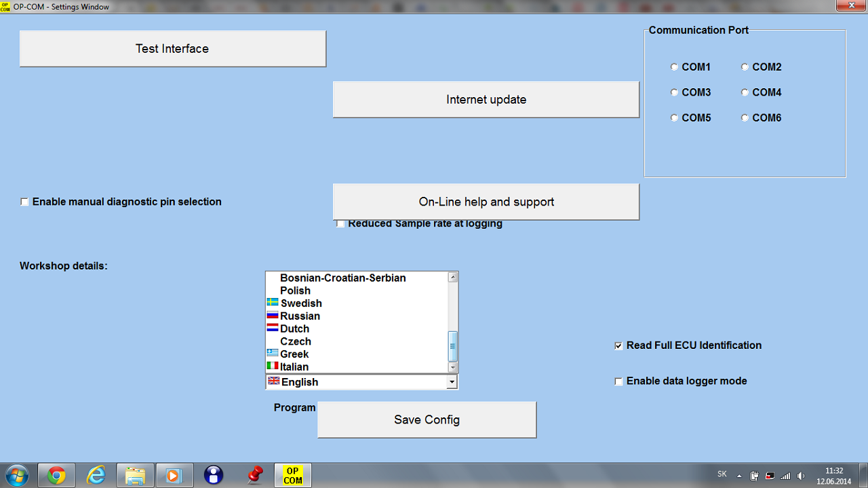The image size is (868, 488).
Task: Open the Windows Start menu orb
Action: [x=16, y=474]
